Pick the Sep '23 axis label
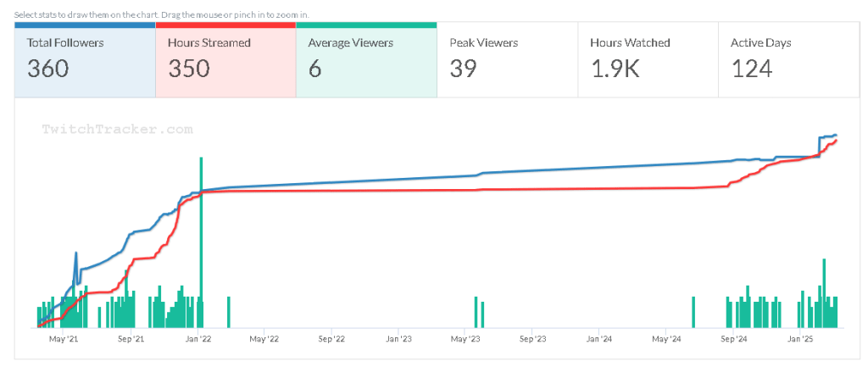The height and width of the screenshot is (367, 868). click(532, 339)
